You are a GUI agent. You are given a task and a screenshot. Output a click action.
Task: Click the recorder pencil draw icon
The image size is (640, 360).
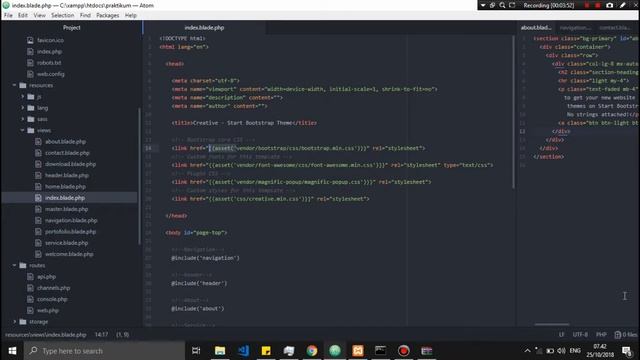(x=622, y=5)
